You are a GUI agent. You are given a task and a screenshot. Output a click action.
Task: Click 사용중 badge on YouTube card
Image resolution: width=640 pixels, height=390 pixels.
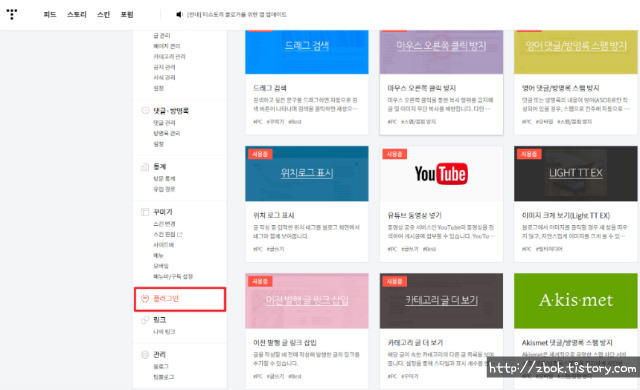[395, 154]
